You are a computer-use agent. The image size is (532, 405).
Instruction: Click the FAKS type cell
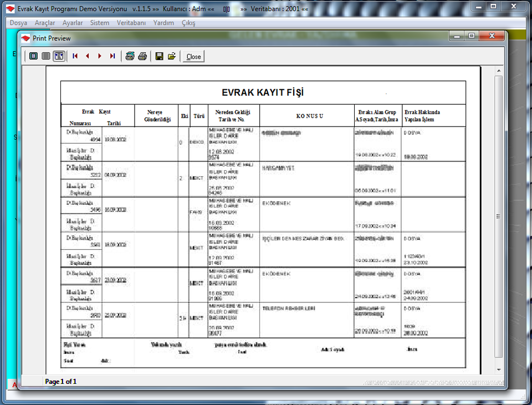(x=196, y=212)
